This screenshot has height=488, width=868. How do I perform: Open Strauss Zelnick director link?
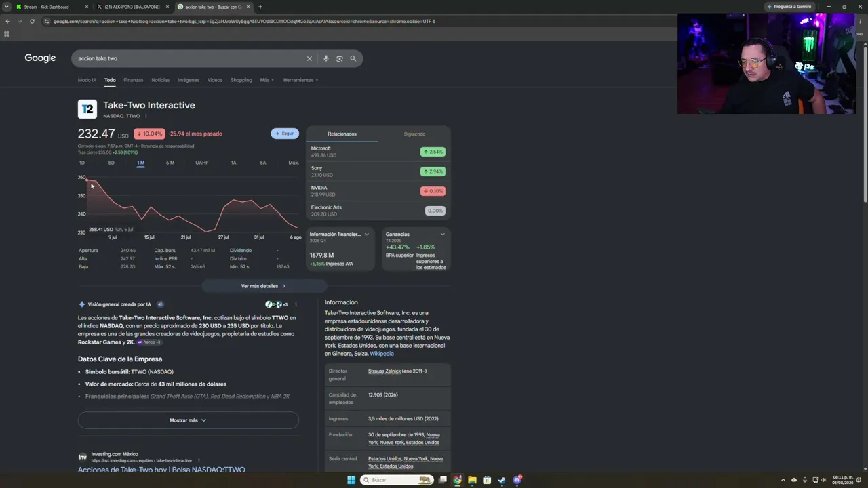[384, 371]
